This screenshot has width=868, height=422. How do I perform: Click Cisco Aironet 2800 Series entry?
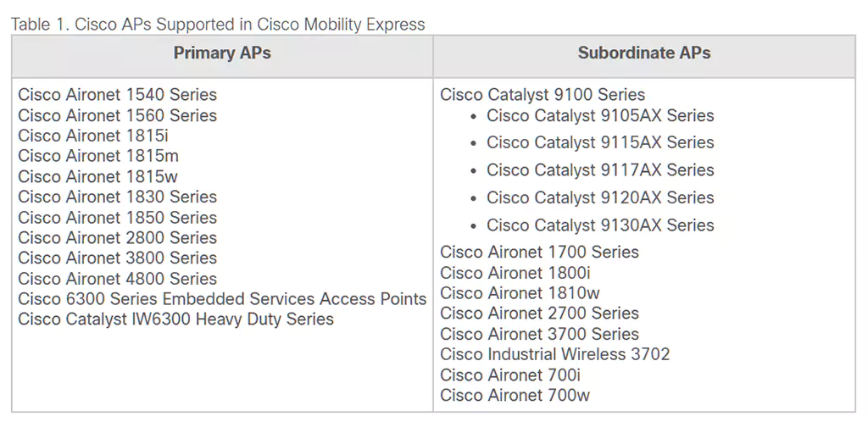click(x=117, y=238)
